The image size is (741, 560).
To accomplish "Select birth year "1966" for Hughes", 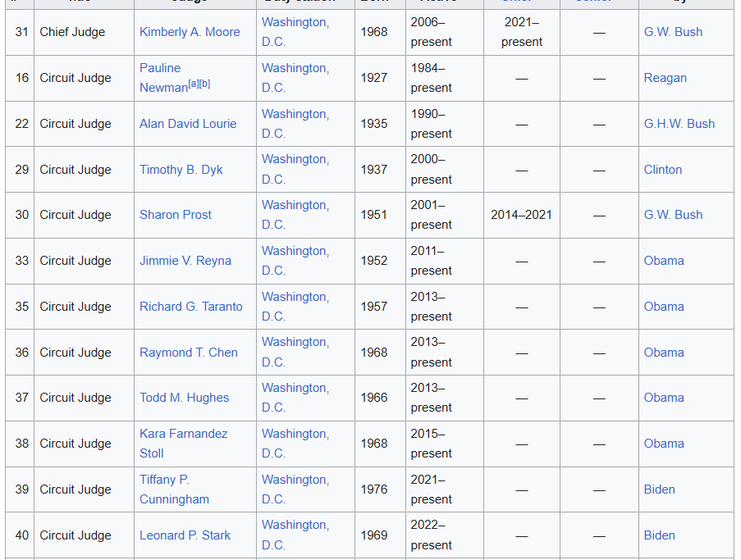I will point(374,398).
